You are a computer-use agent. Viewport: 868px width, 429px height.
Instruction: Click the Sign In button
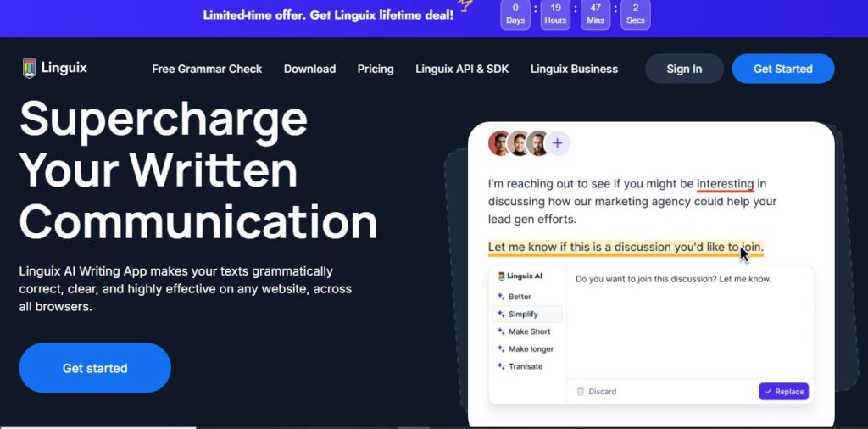coord(684,69)
